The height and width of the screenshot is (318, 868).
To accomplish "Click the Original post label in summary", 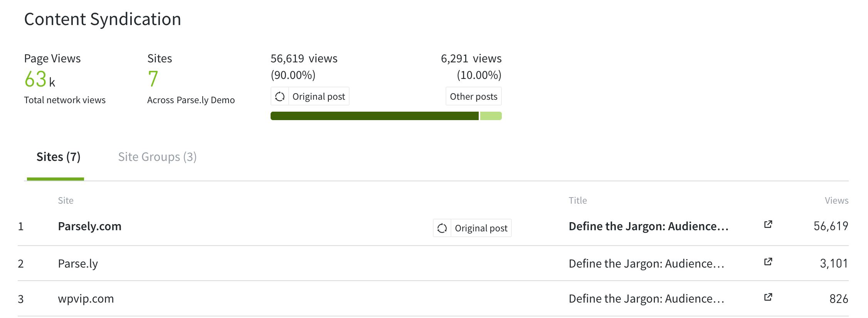I will 318,96.
